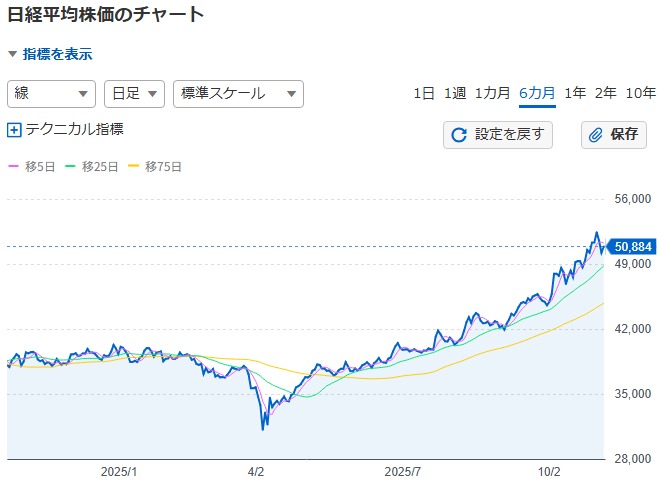Image resolution: width=668 pixels, height=484 pixels.
Task: Click the pink 移5日 legend line
Action: pos(14,166)
